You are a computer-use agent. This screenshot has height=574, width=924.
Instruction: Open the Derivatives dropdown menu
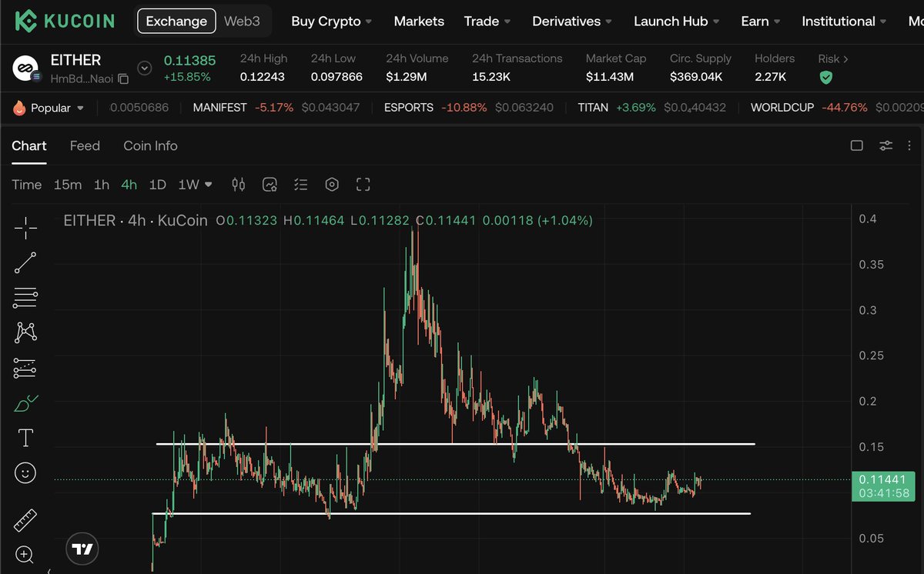572,22
